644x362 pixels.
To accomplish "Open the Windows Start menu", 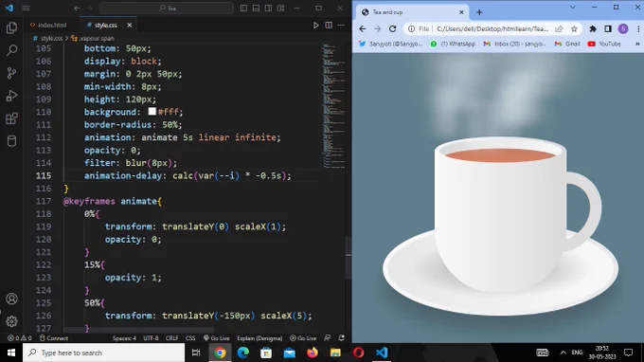I will point(11,353).
